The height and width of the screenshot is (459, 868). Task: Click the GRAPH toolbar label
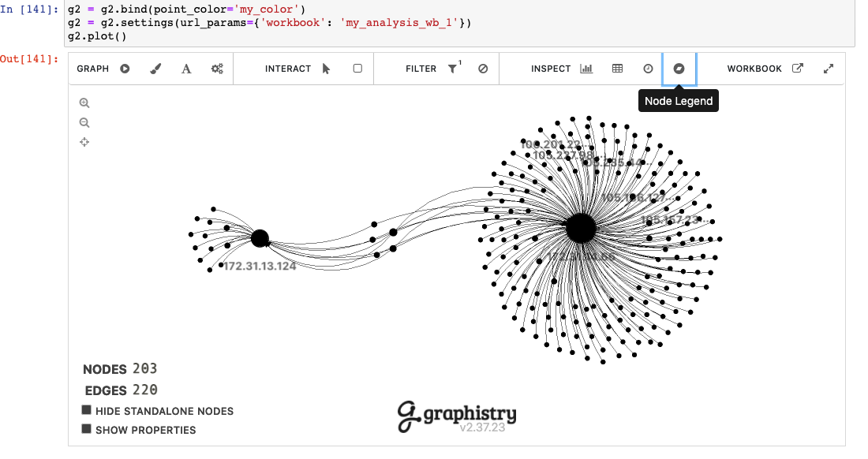pos(93,69)
